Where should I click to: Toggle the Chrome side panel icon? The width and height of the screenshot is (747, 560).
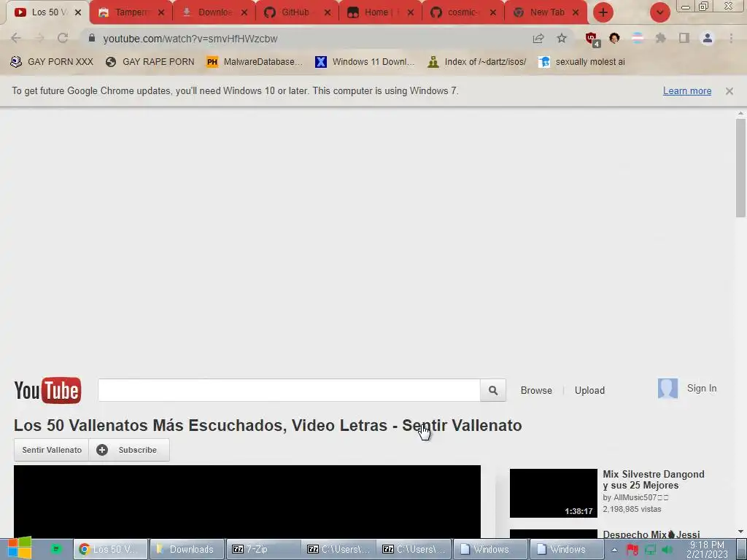point(684,38)
